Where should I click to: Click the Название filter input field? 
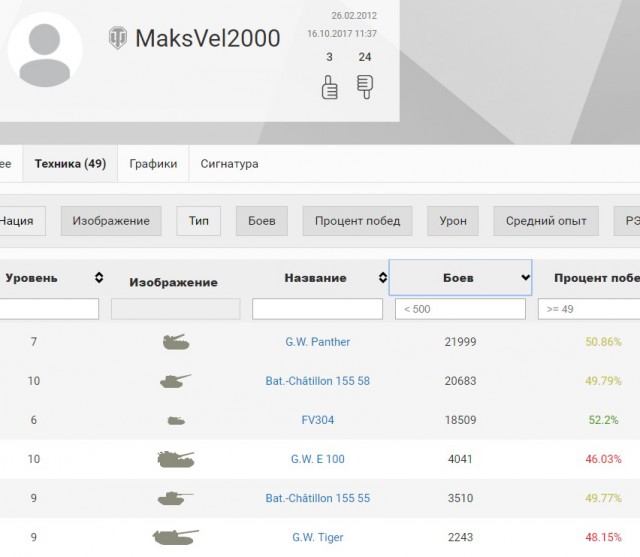pyautogui.click(x=317, y=309)
